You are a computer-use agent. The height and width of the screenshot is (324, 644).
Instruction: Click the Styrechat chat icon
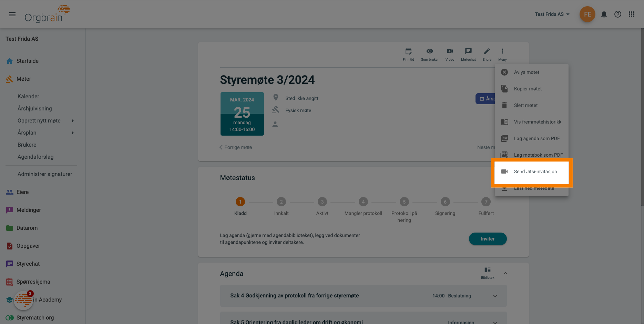[10, 264]
